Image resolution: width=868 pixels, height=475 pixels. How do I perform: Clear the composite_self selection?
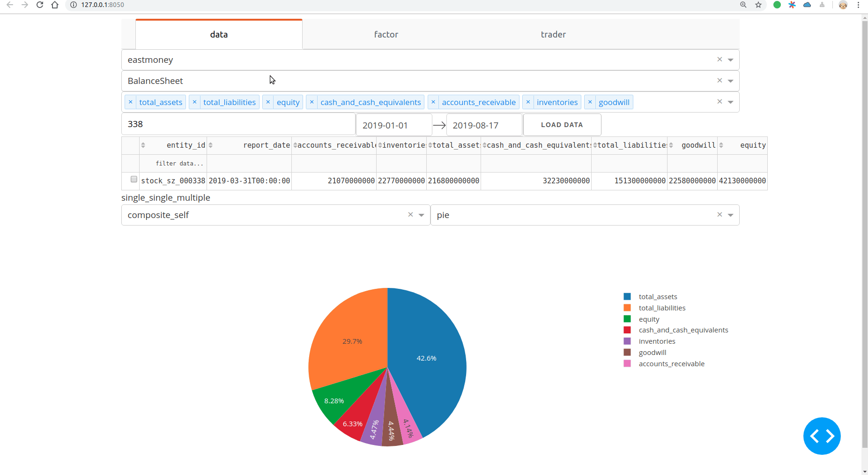click(410, 215)
